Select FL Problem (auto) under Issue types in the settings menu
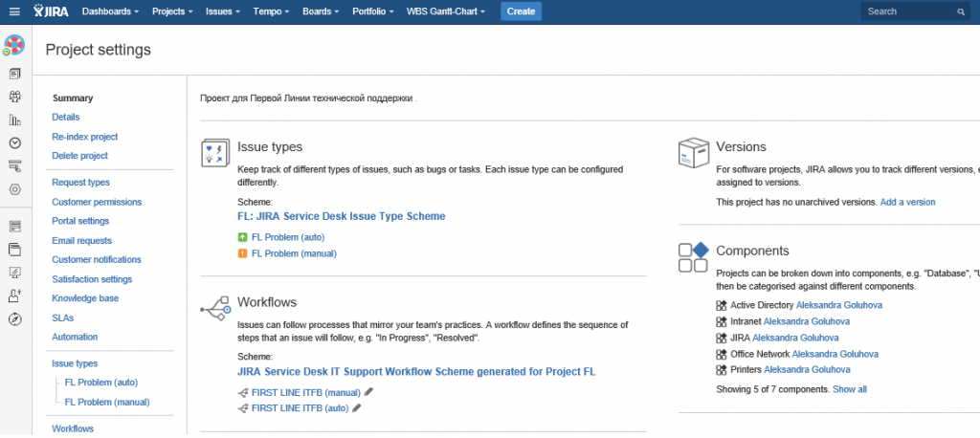 tap(101, 383)
